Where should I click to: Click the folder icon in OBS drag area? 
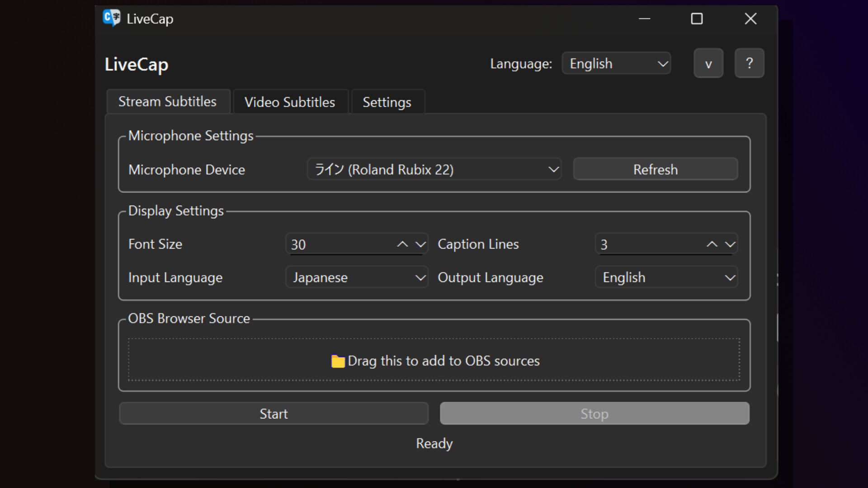coord(338,361)
